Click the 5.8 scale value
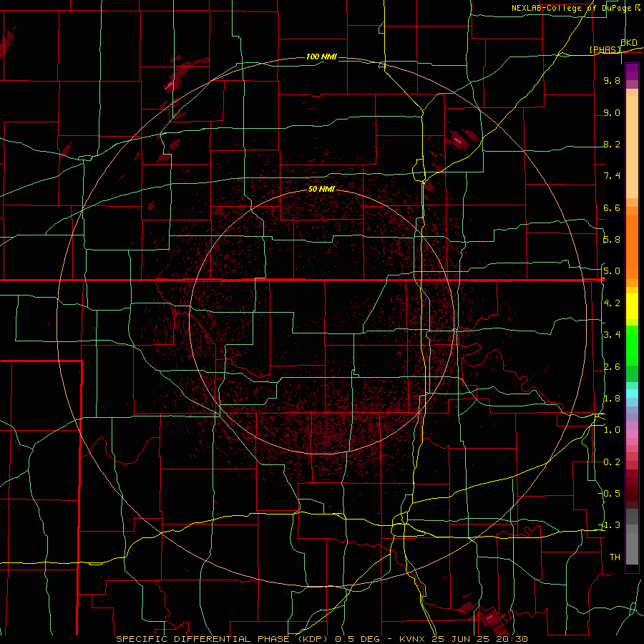This screenshot has width=644, height=644. coord(612,240)
